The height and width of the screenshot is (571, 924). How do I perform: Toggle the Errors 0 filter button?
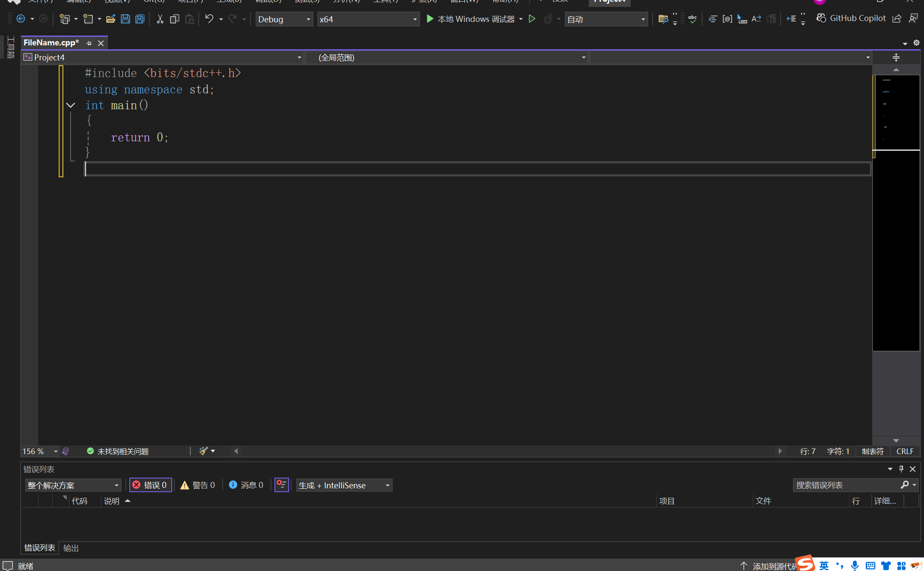pos(151,485)
